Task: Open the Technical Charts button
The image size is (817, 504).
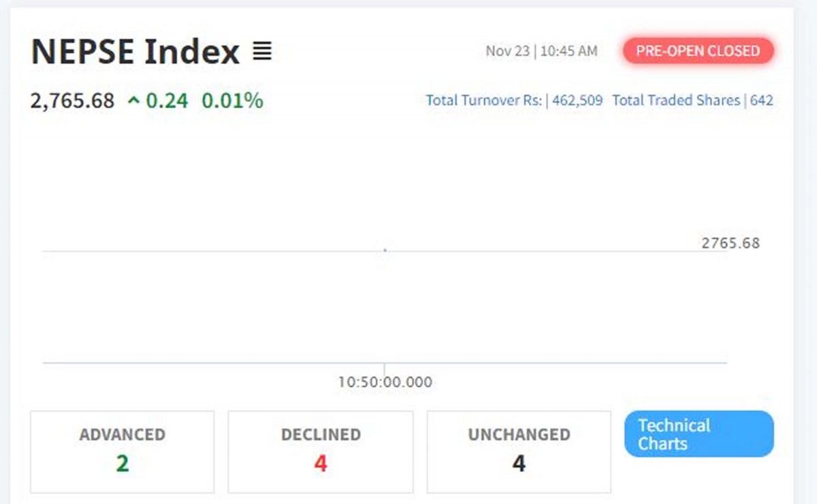Action: point(699,434)
